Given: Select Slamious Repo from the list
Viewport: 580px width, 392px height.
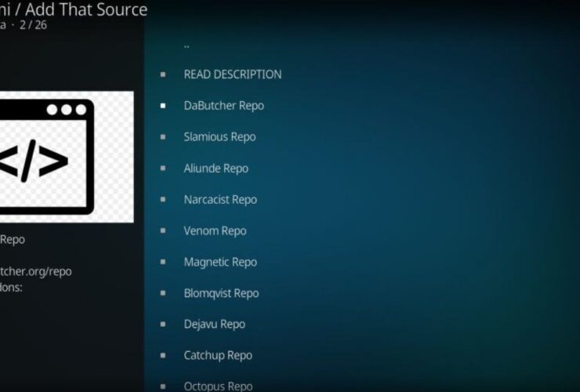Looking at the screenshot, I should click(219, 137).
